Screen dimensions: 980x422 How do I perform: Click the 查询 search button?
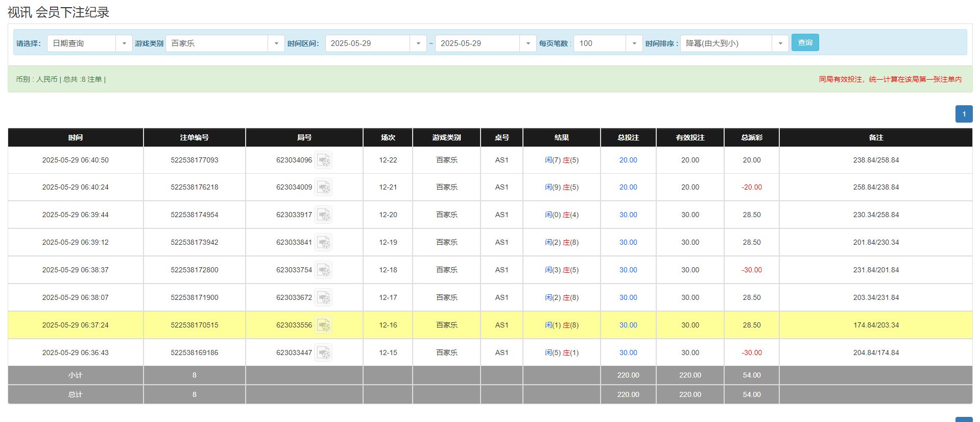tap(805, 43)
